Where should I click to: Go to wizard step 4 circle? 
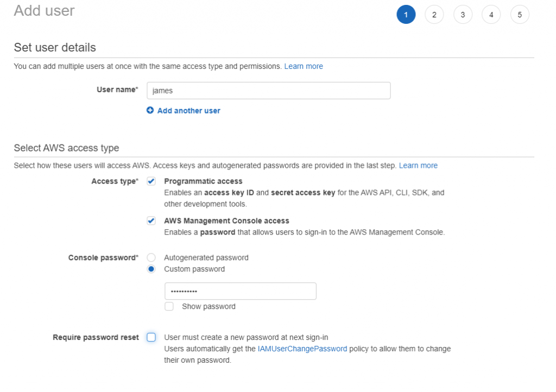[491, 15]
